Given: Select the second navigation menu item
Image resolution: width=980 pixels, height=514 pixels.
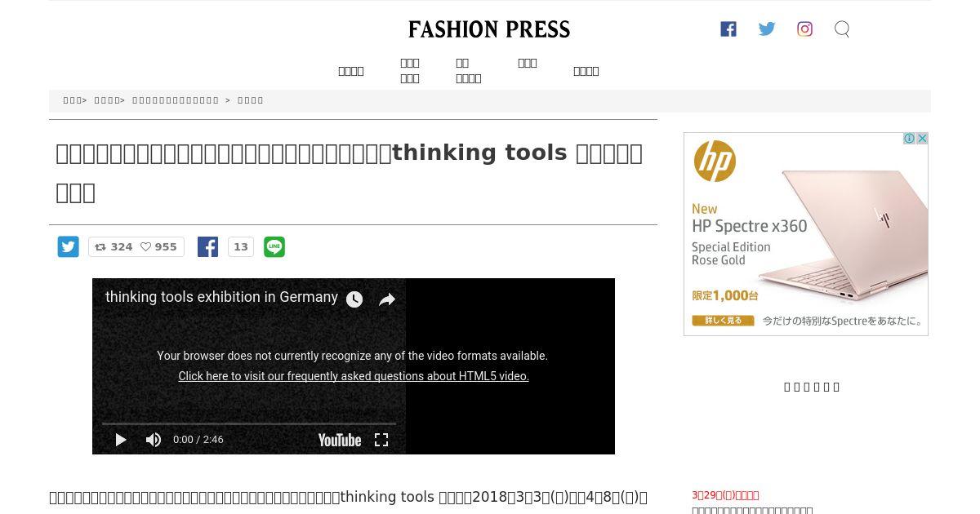Looking at the screenshot, I should point(410,70).
